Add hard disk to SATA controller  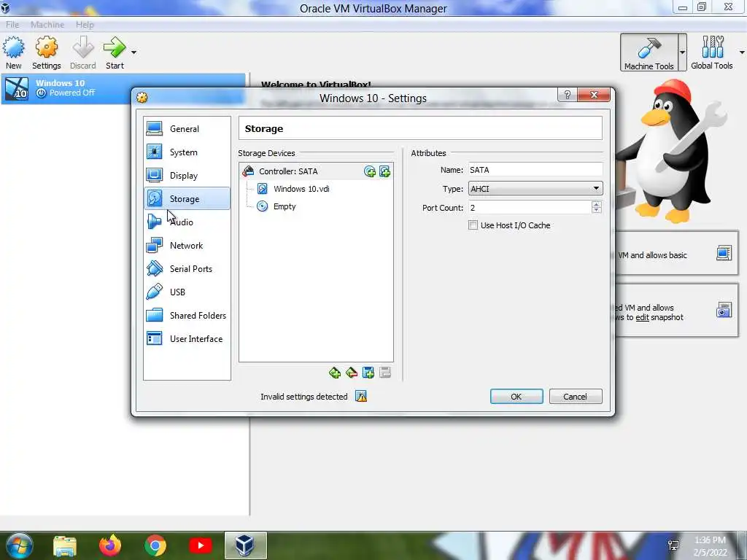pyautogui.click(x=384, y=171)
